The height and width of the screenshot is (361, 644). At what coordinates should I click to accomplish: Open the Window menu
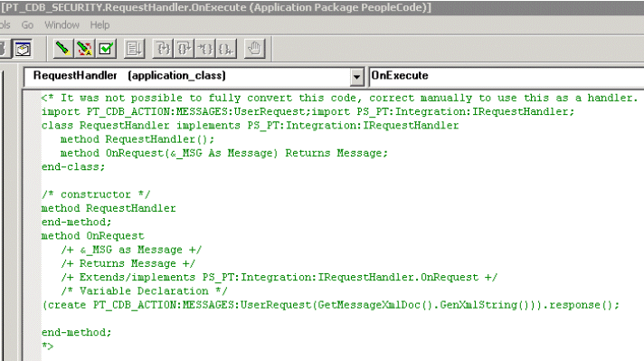coord(62,25)
